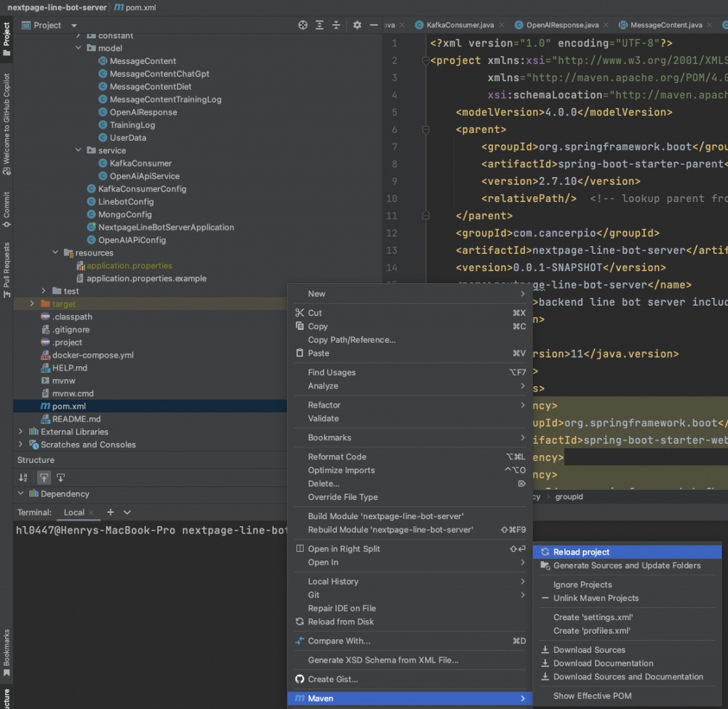Close the KafkaConsumer.java tab
The width and height of the screenshot is (728, 709).
pyautogui.click(x=502, y=25)
